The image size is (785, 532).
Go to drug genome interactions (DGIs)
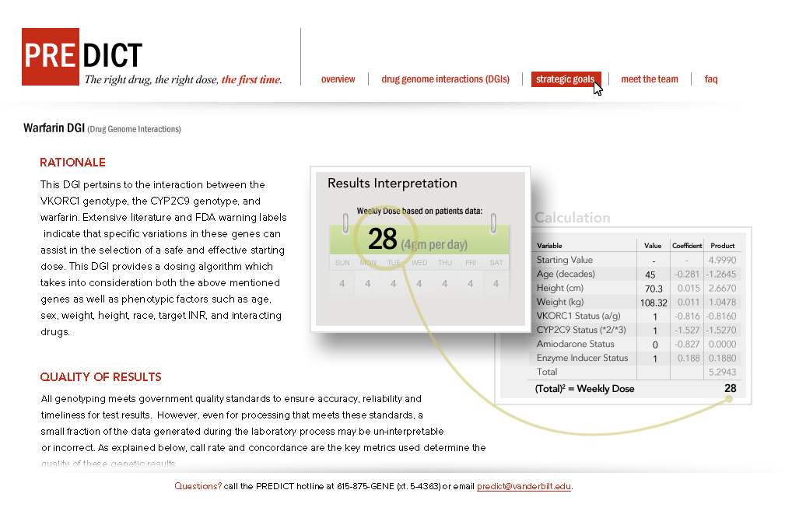coord(445,79)
